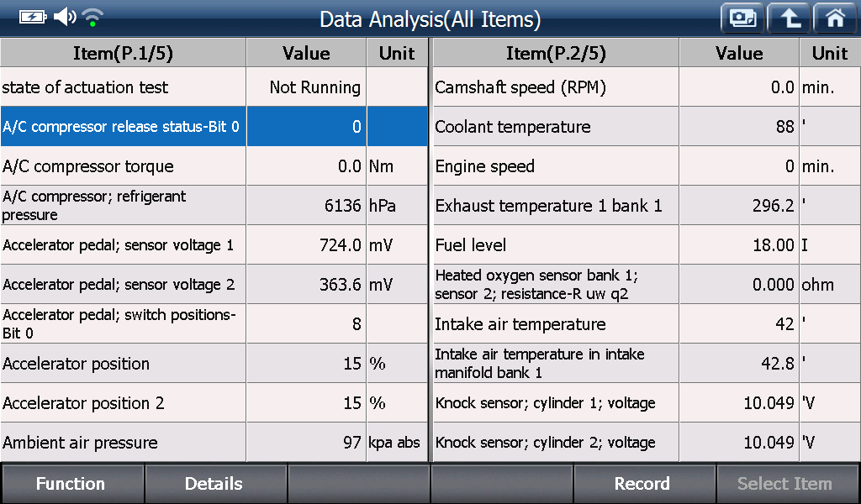Select the A/C compressor release status-Bit 0 row
This screenshot has width=861, height=504.
(x=214, y=127)
